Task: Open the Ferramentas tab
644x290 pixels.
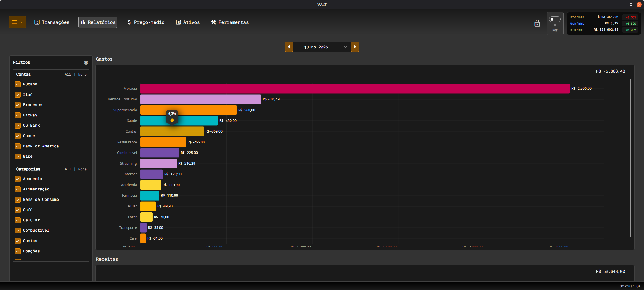Action: pyautogui.click(x=230, y=22)
